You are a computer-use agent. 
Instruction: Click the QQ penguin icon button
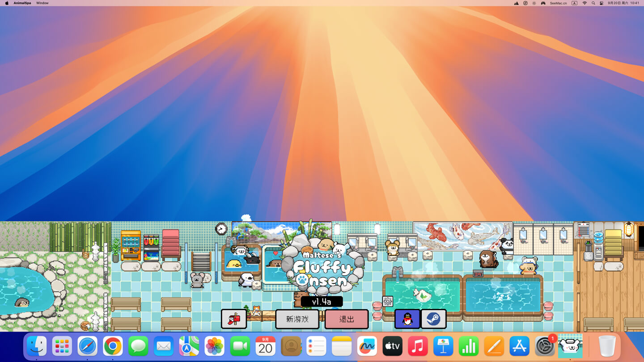(x=407, y=319)
